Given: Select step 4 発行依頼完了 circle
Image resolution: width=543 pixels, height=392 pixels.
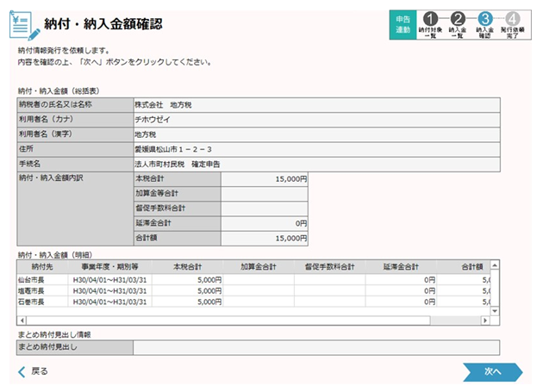Looking at the screenshot, I should (512, 19).
